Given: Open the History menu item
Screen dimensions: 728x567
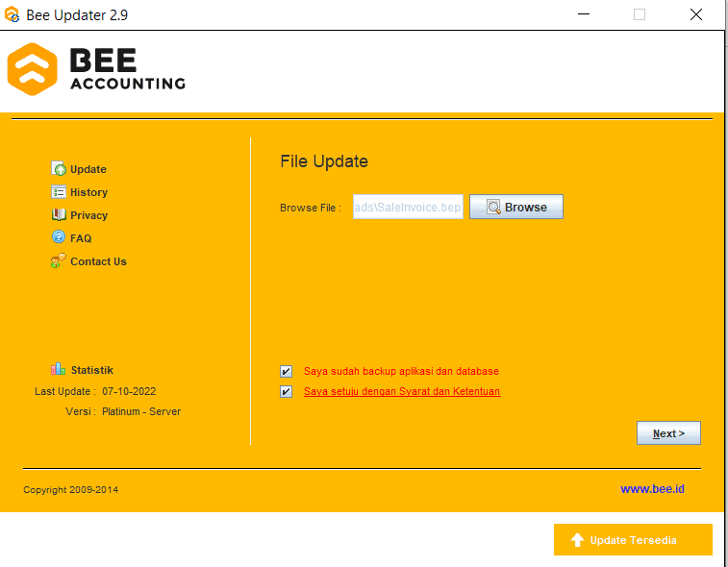Looking at the screenshot, I should click(x=88, y=192).
